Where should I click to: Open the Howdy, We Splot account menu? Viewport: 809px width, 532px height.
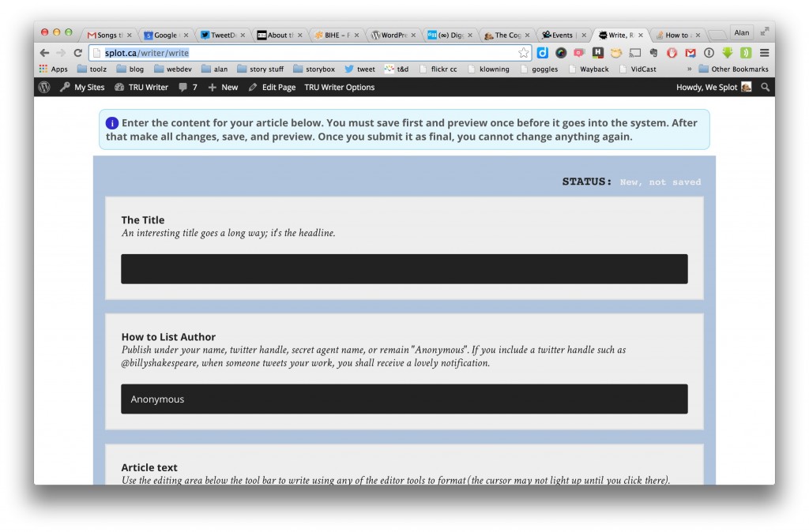coord(713,87)
